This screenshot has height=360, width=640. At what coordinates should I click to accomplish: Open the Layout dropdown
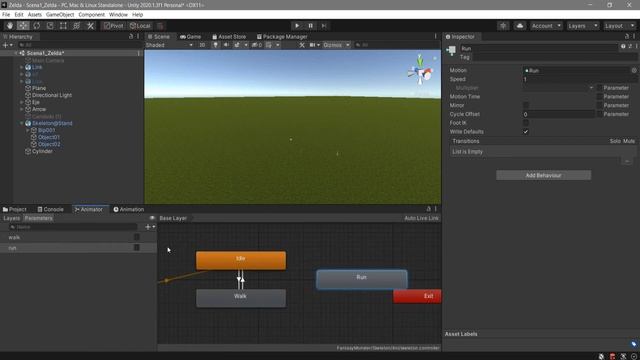(x=620, y=26)
